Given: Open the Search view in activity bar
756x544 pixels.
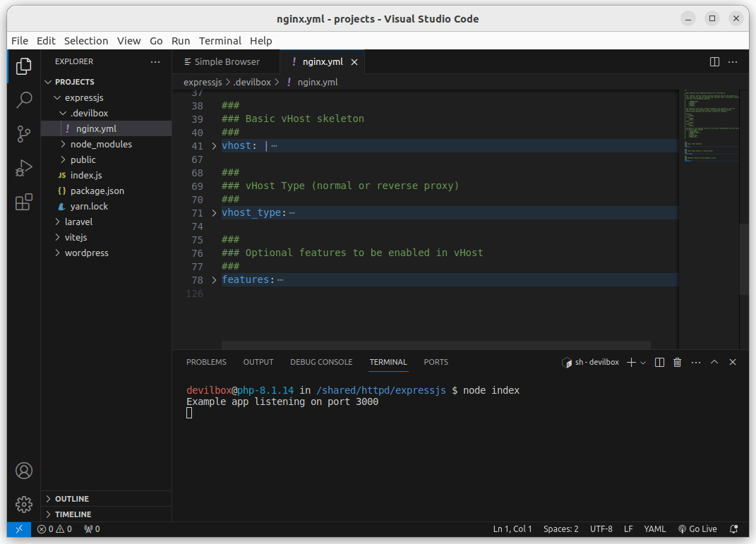Looking at the screenshot, I should pyautogui.click(x=24, y=99).
